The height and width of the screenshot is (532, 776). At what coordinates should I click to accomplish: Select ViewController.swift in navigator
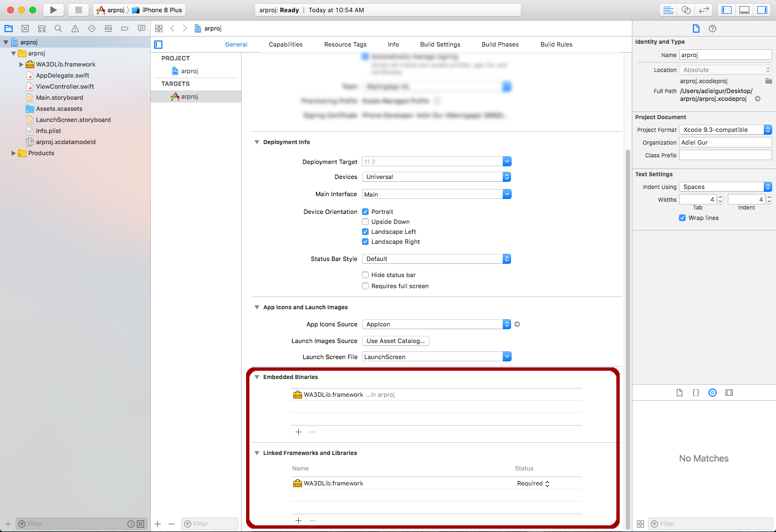[x=65, y=86]
